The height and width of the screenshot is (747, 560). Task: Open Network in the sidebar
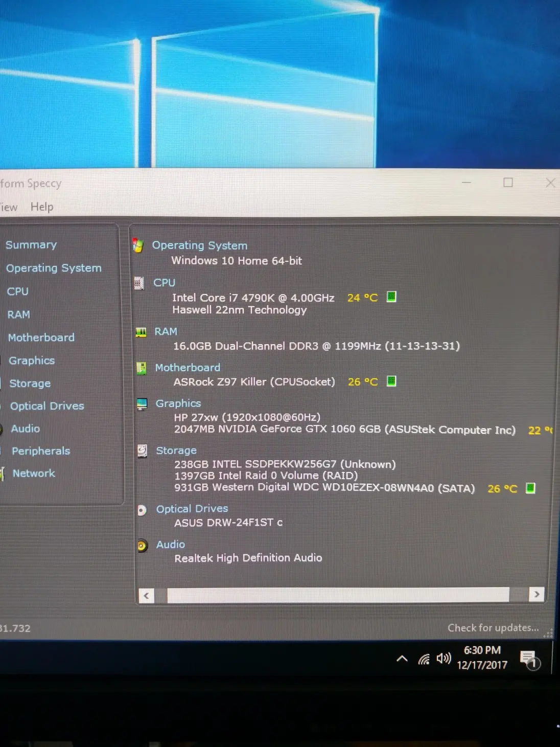click(34, 473)
